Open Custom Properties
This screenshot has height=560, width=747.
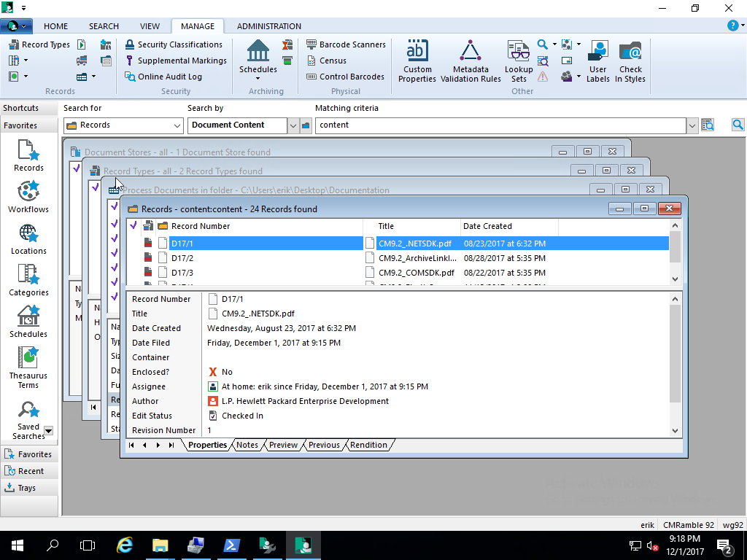[x=417, y=61]
